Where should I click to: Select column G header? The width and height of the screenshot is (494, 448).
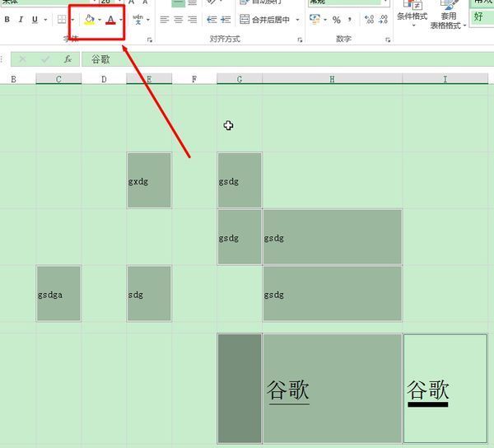[x=240, y=79]
